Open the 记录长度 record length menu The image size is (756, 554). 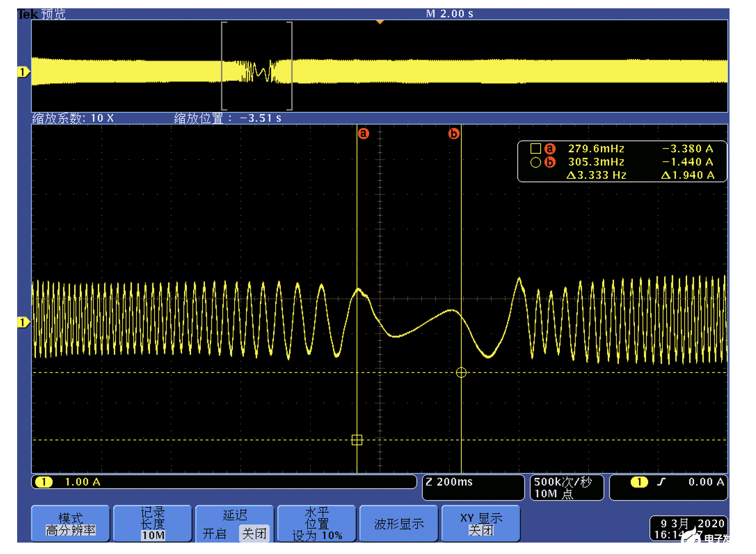pos(153,524)
